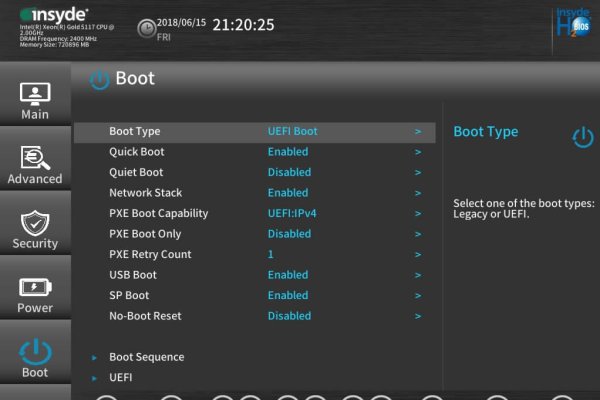Select the Quiet Boot label
Screen dimensions: 600x400
pyautogui.click(x=136, y=173)
